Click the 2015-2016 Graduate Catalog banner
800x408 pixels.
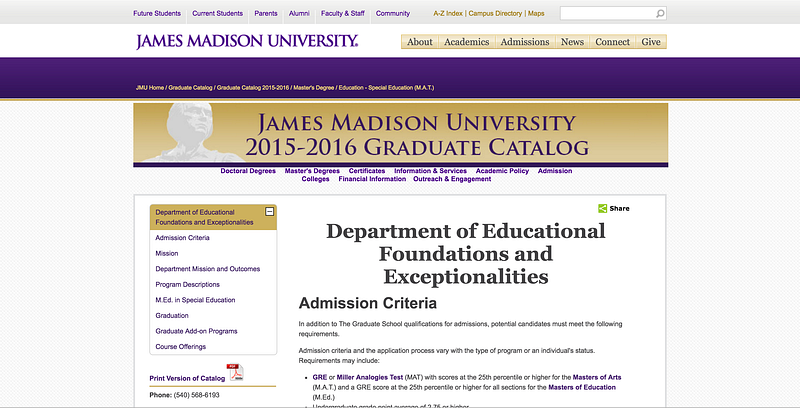tap(401, 134)
